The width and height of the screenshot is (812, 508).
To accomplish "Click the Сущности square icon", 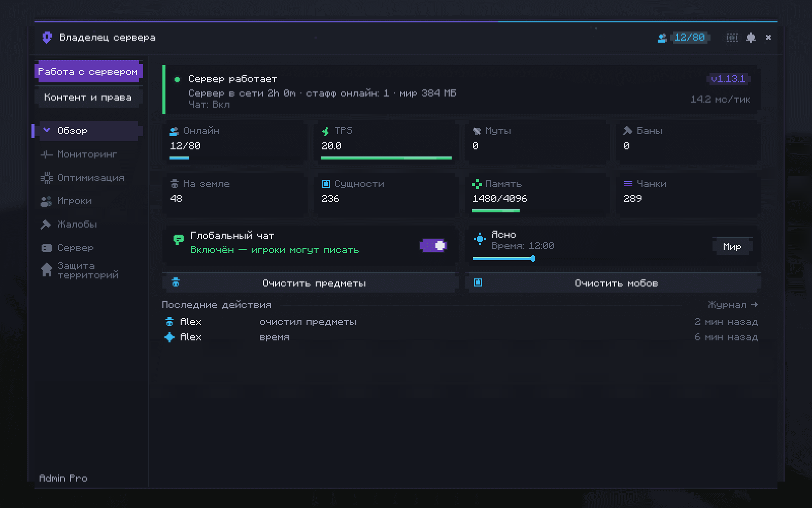I will 326,184.
